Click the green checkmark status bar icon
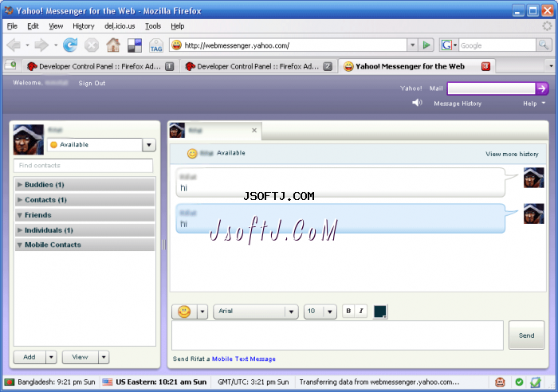This screenshot has height=392, width=558. pyautogui.click(x=519, y=382)
